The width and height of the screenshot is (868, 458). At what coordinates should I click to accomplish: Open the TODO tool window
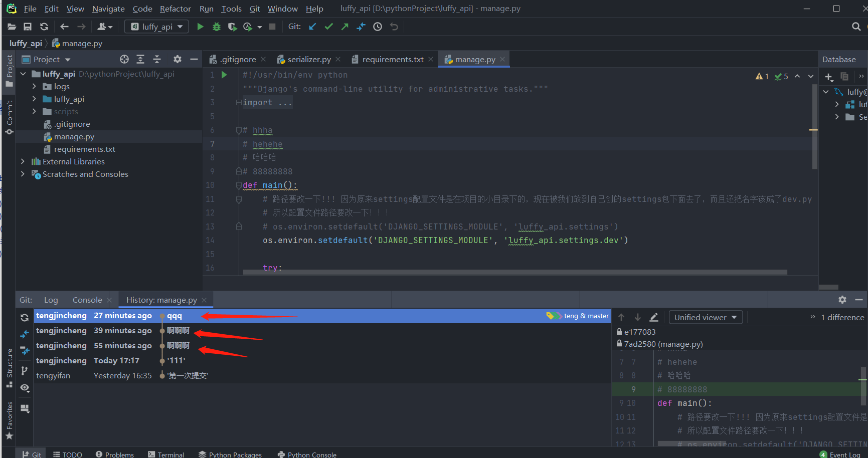(68, 454)
